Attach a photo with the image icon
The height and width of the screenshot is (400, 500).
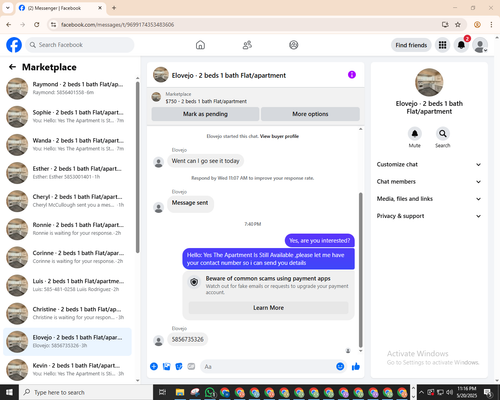(x=166, y=367)
